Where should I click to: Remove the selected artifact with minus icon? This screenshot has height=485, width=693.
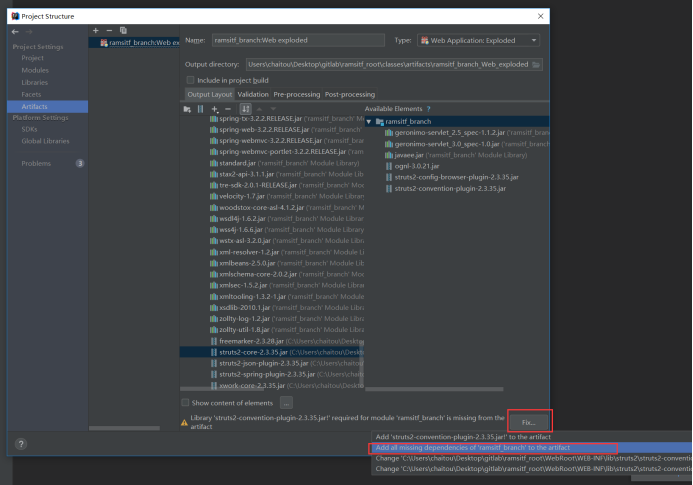click(109, 31)
